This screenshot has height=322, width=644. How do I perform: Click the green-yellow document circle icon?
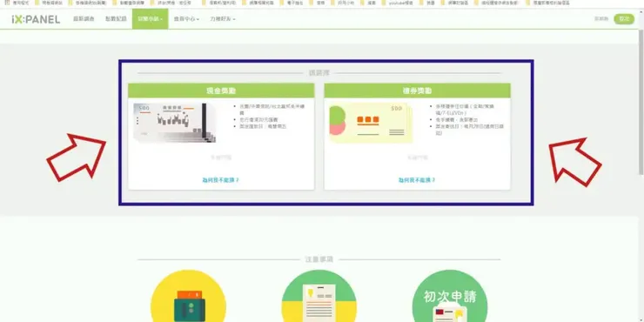[319, 296]
